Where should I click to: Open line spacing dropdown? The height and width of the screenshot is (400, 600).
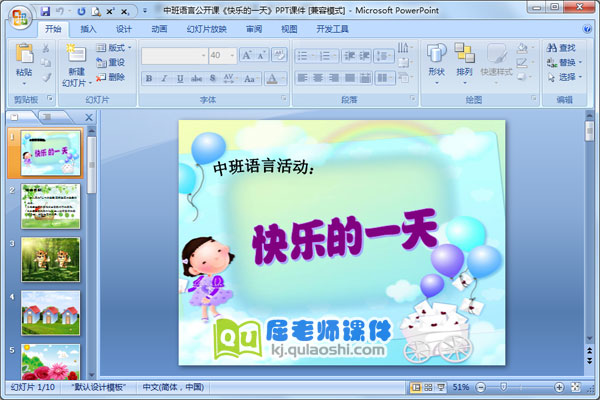[x=384, y=56]
